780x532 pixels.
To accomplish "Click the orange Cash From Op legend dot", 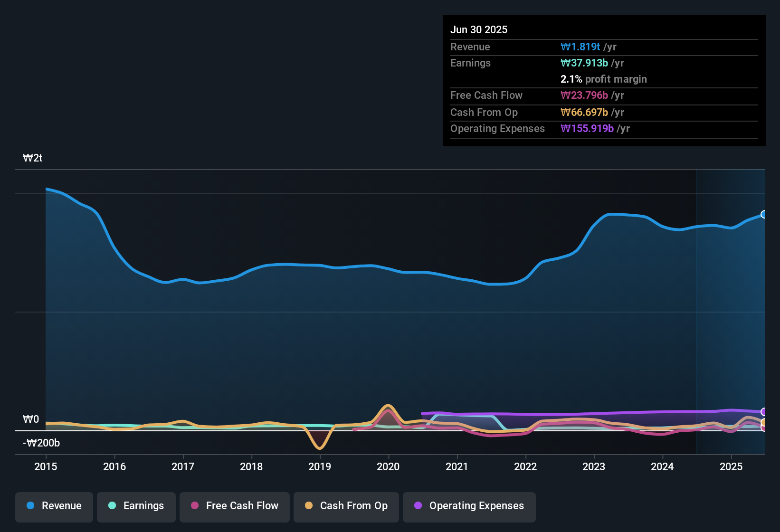I will 309,506.
